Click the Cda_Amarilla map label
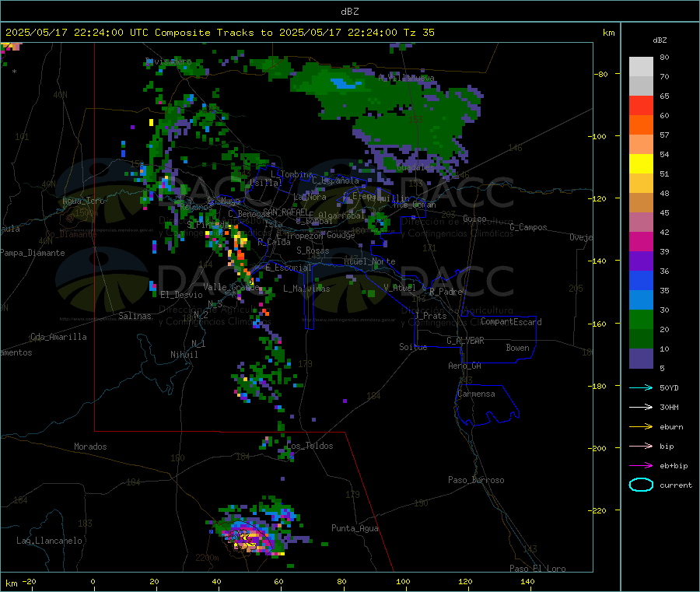700x592 pixels. [x=58, y=337]
